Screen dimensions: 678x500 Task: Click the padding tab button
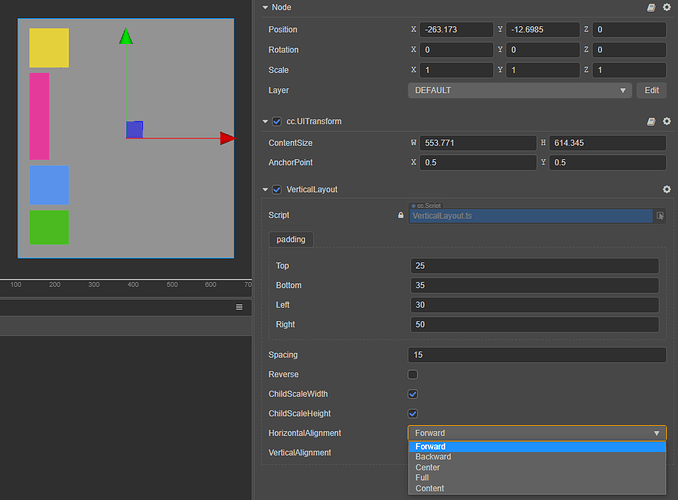pos(291,240)
